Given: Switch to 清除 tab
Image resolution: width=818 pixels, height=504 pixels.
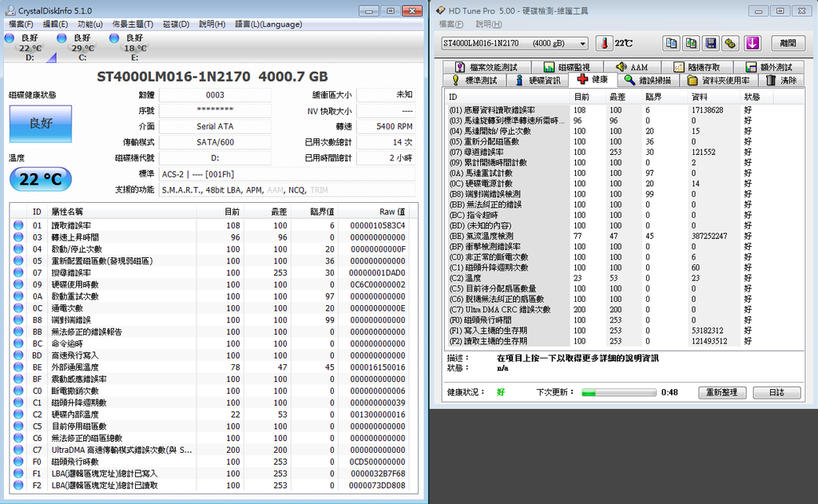Looking at the screenshot, I should [782, 81].
